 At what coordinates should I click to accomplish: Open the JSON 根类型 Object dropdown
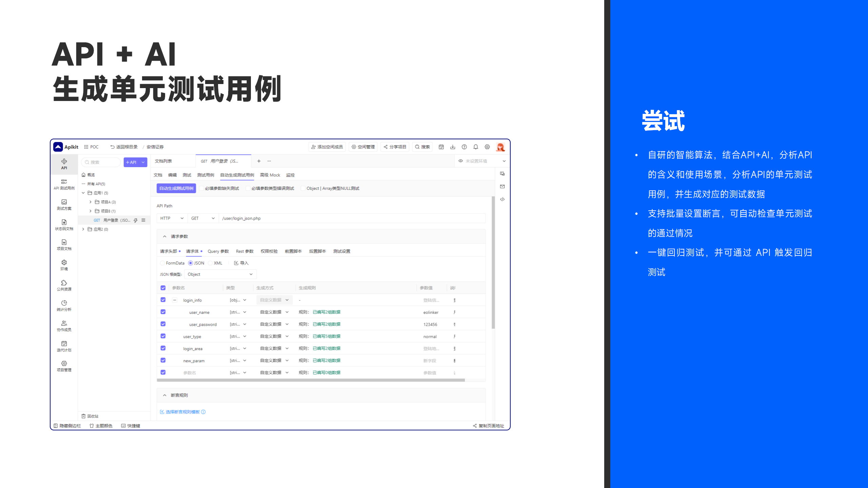[220, 274]
